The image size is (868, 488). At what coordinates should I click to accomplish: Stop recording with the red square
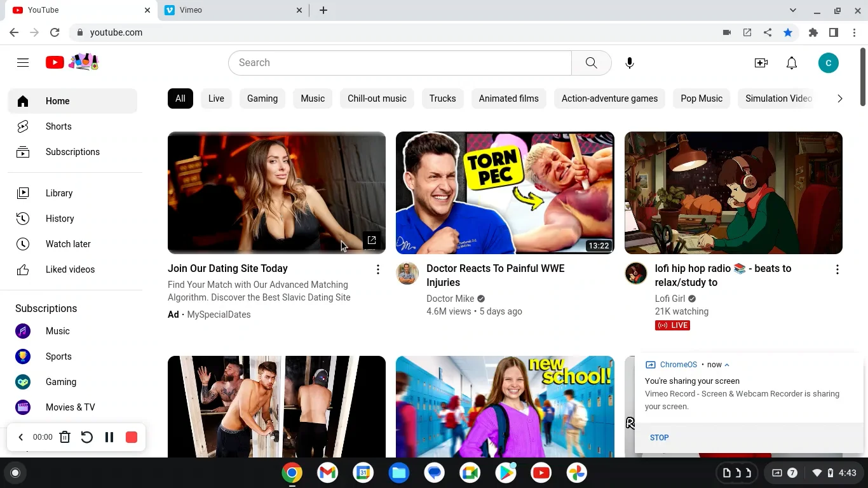132,437
